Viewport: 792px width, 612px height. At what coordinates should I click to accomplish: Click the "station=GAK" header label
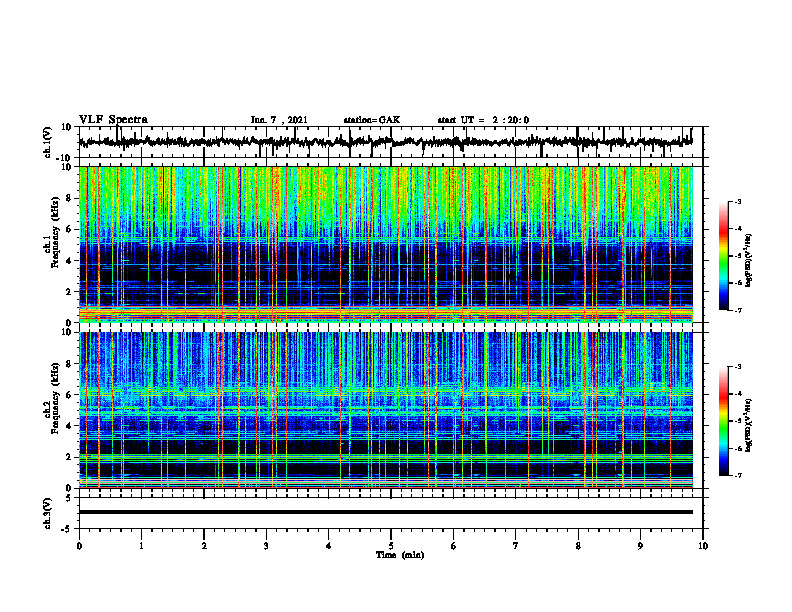[x=372, y=120]
